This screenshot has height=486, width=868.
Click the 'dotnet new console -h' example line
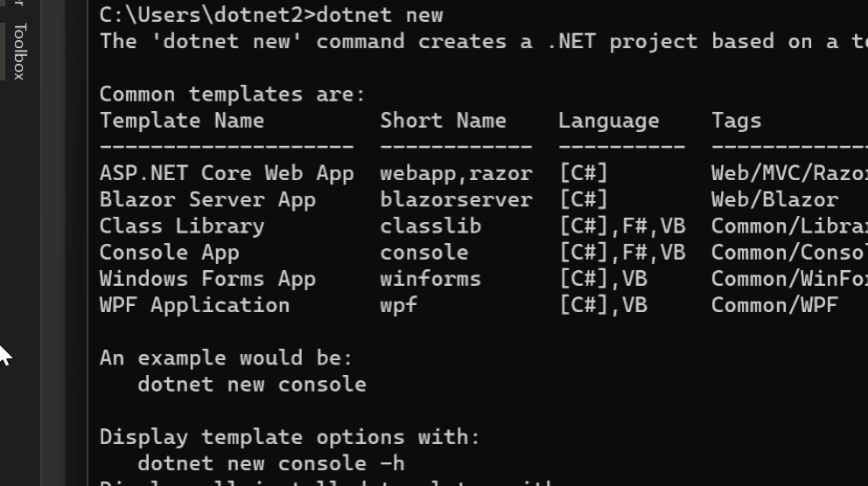tap(270, 463)
